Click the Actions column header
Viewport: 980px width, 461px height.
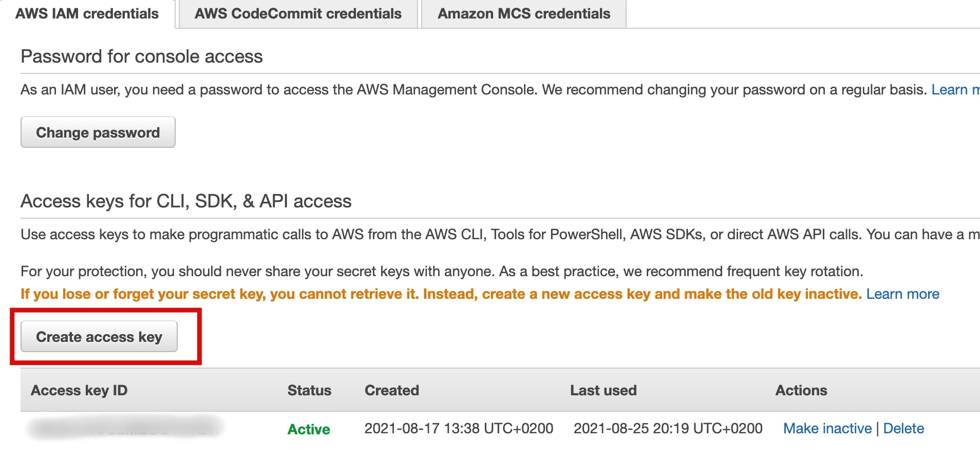801,391
